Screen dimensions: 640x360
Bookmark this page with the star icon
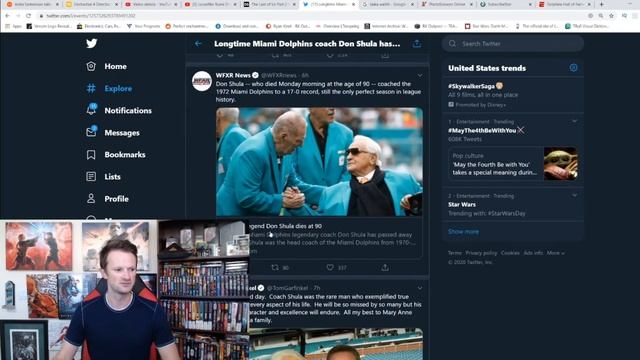tap(611, 16)
